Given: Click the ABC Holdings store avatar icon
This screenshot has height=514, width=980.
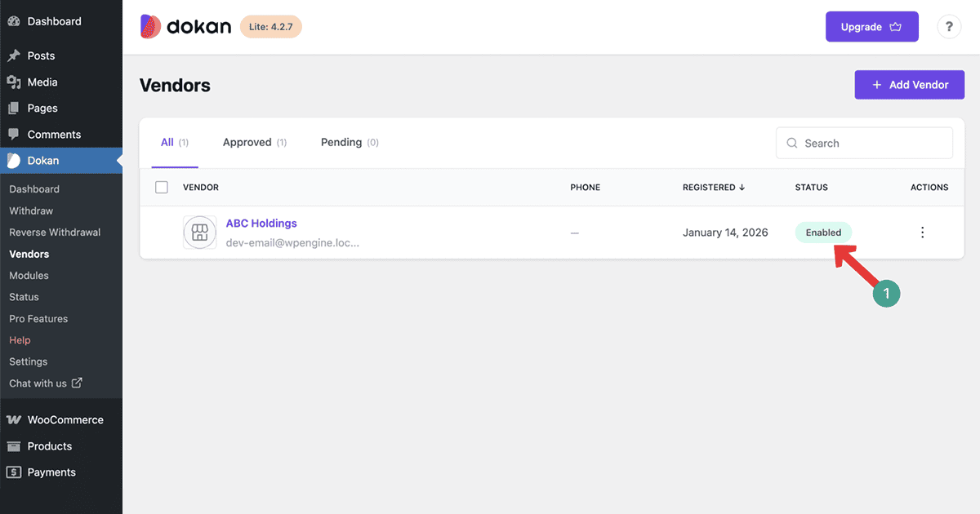Looking at the screenshot, I should tap(199, 233).
